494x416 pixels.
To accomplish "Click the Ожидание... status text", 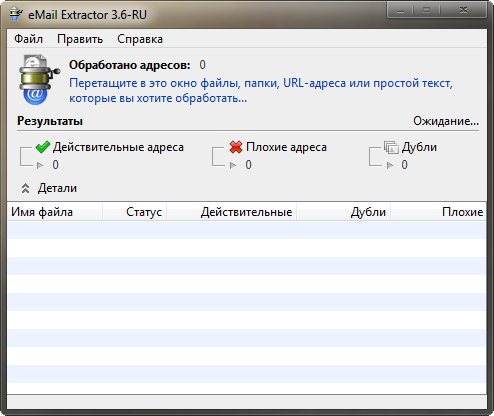I will pyautogui.click(x=446, y=121).
